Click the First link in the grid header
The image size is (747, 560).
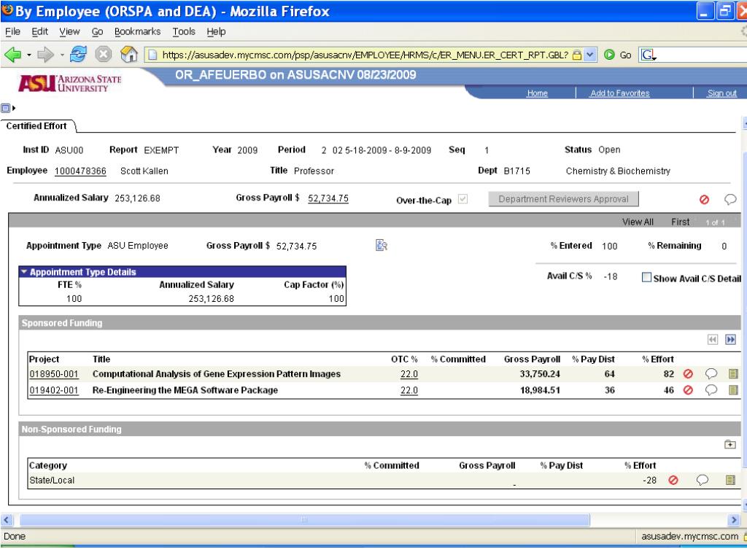pos(680,222)
